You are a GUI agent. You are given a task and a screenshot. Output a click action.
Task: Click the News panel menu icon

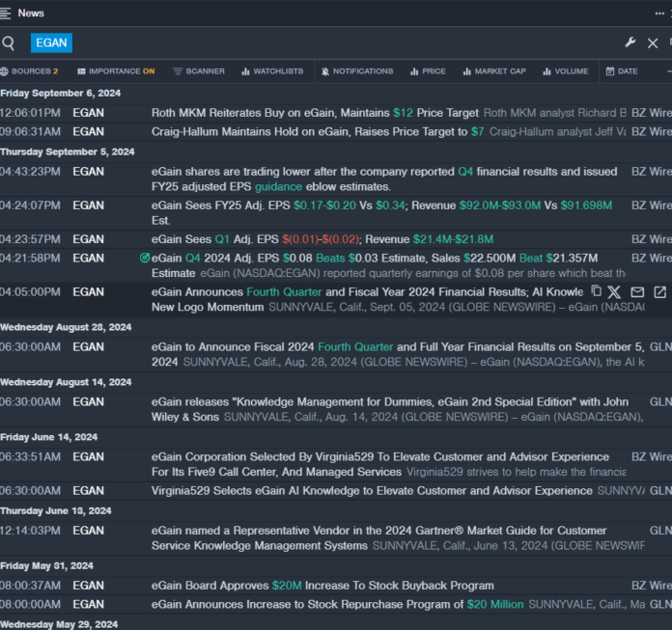coord(5,13)
